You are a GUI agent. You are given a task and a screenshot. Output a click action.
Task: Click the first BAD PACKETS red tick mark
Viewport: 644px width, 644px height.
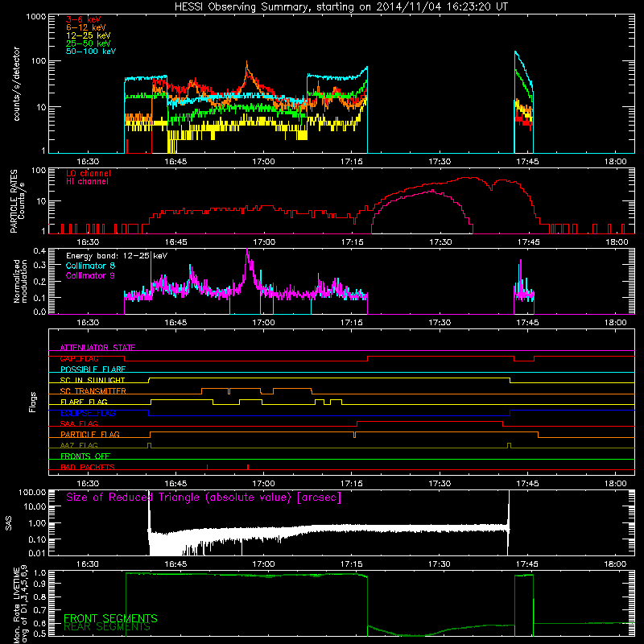207,467
